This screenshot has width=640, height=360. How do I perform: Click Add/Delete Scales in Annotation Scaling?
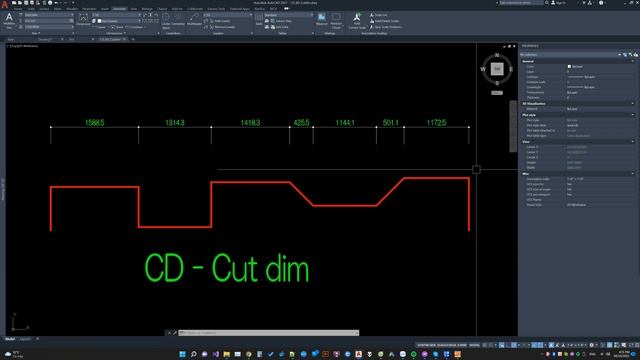[x=384, y=21]
